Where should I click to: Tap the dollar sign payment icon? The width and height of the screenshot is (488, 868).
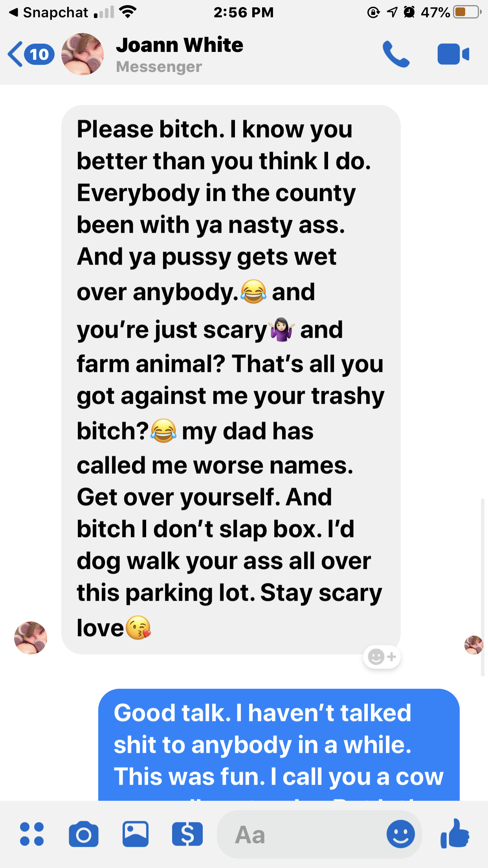point(187,834)
